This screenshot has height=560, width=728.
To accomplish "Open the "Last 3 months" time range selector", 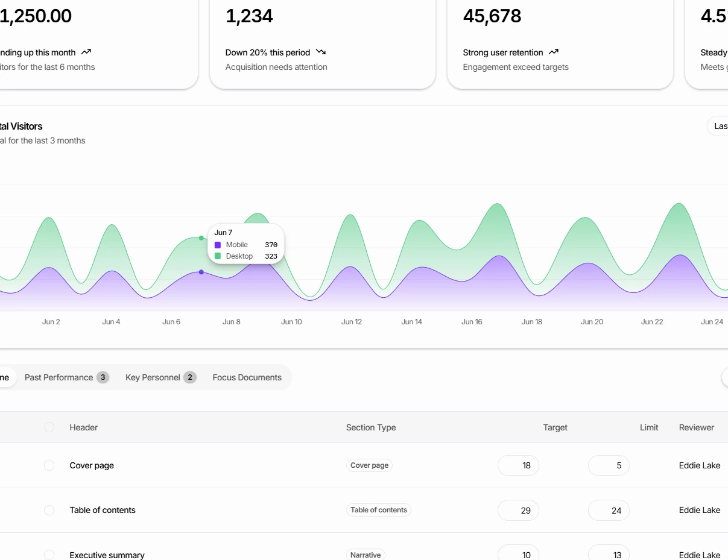I will pyautogui.click(x=721, y=126).
